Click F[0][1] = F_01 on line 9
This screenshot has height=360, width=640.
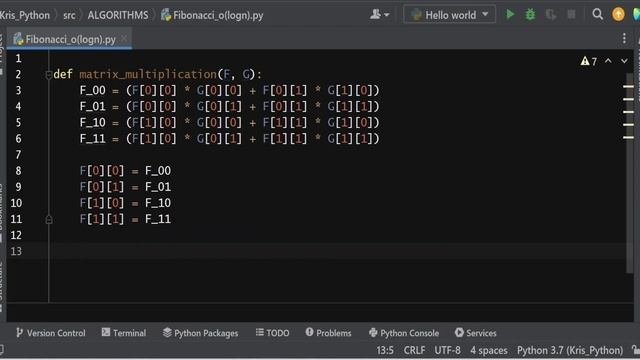pos(125,187)
